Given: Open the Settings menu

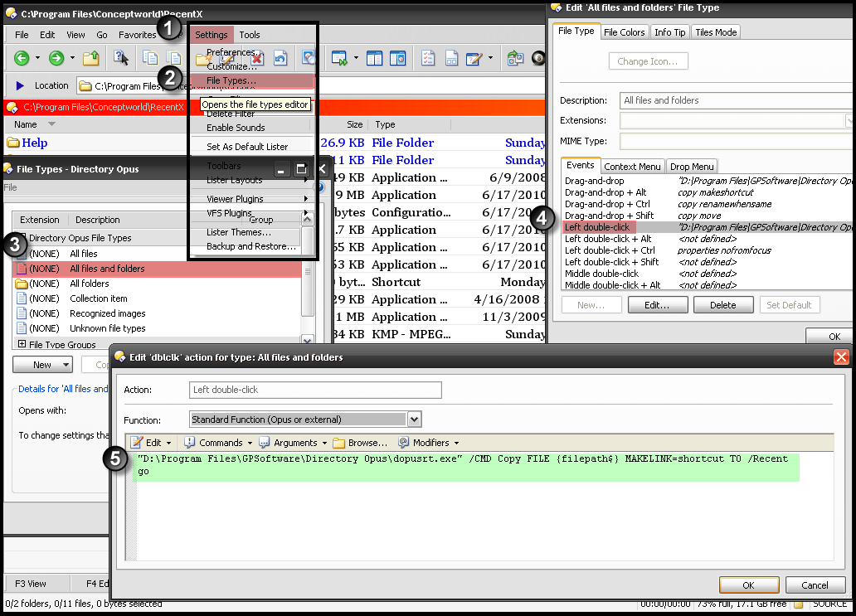Looking at the screenshot, I should click(x=212, y=35).
